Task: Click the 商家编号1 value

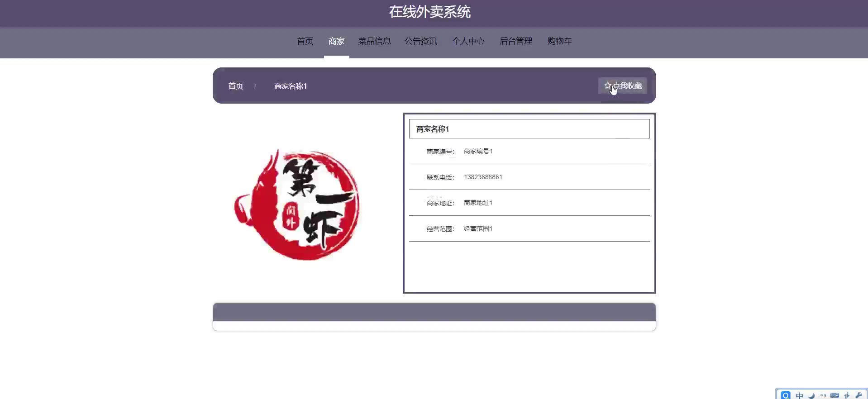Action: [x=478, y=151]
